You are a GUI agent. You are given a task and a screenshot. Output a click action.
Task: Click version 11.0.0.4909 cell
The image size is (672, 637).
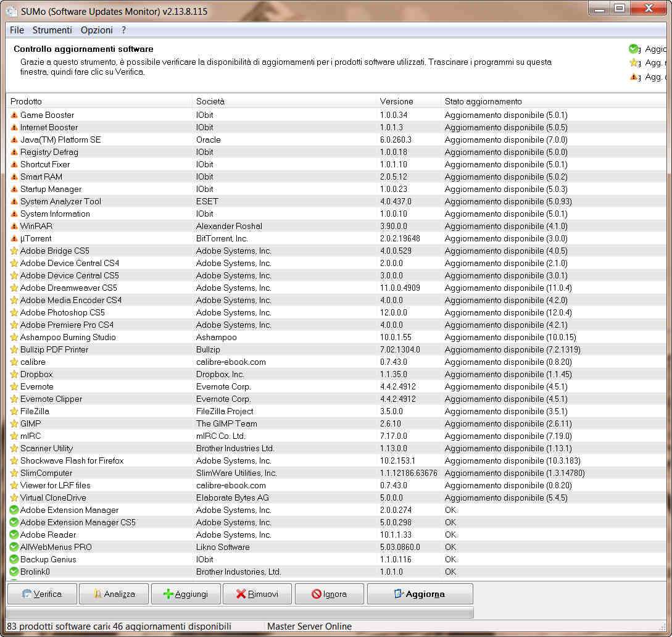(x=400, y=288)
